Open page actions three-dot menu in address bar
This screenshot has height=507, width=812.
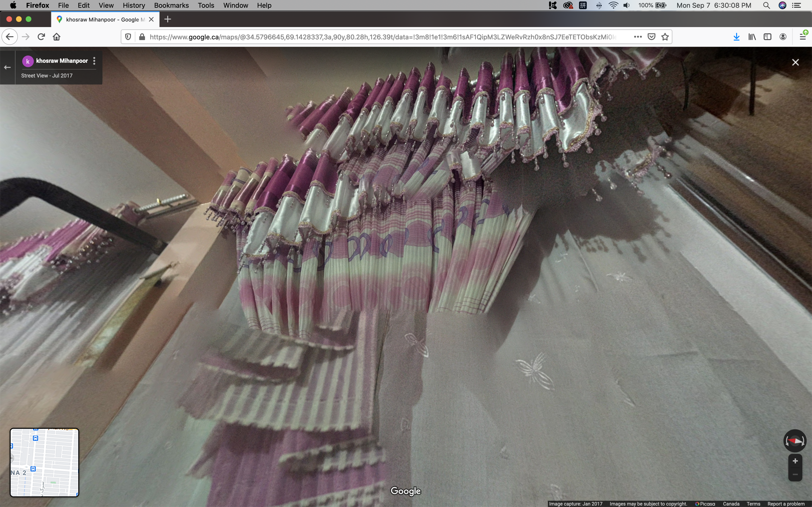coord(638,37)
